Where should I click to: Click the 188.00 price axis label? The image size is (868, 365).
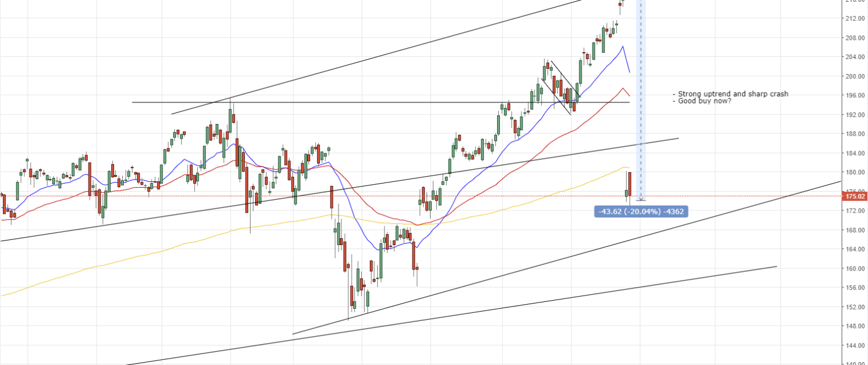[855, 134]
